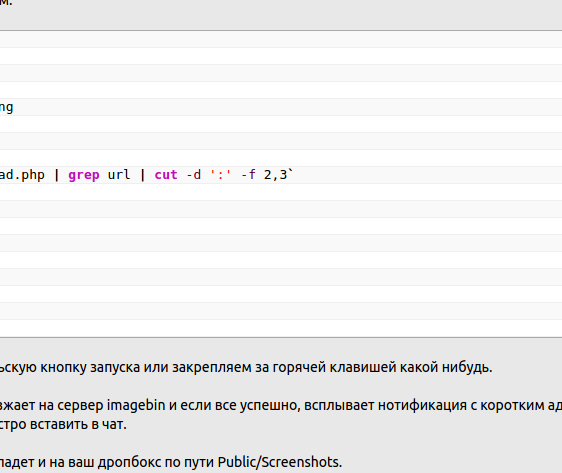Click the phrase 'горячей клавишей' in the text
The width and height of the screenshot is (562, 473).
[334, 368]
